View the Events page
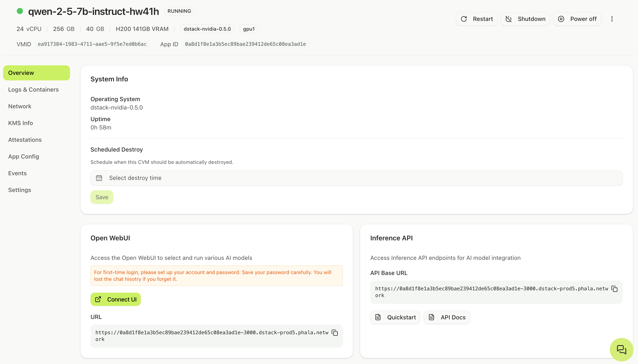Viewport: 638px width, 364px height. [x=17, y=173]
